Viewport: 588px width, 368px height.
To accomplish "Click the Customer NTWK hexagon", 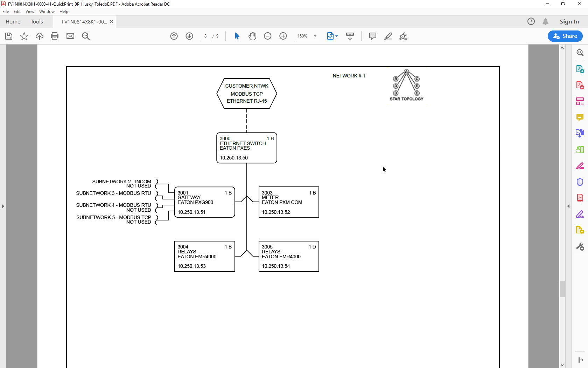I will click(x=247, y=94).
